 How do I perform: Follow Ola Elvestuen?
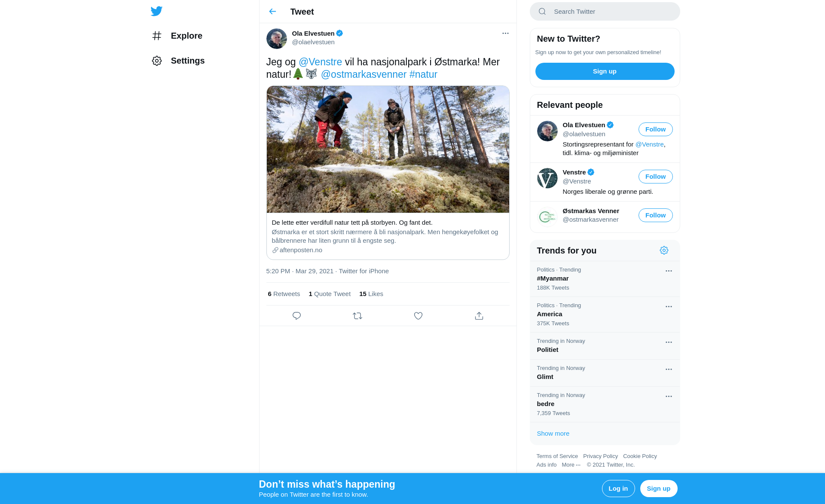point(655,129)
